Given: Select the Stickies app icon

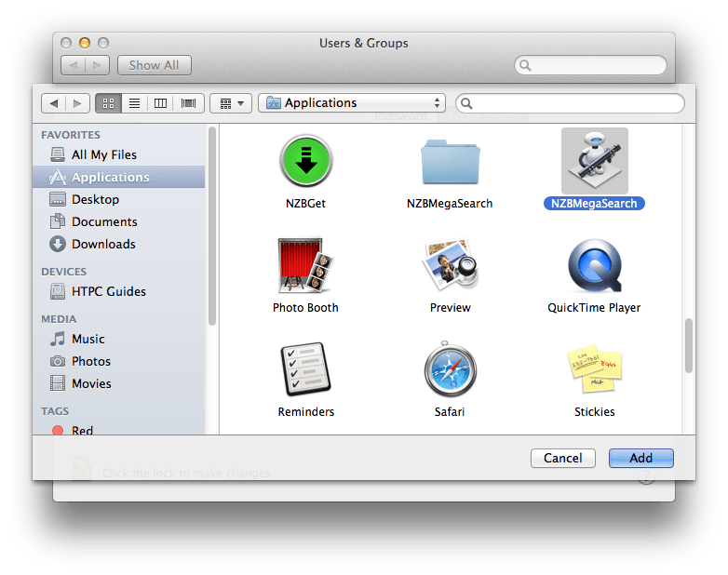Looking at the screenshot, I should [x=594, y=370].
